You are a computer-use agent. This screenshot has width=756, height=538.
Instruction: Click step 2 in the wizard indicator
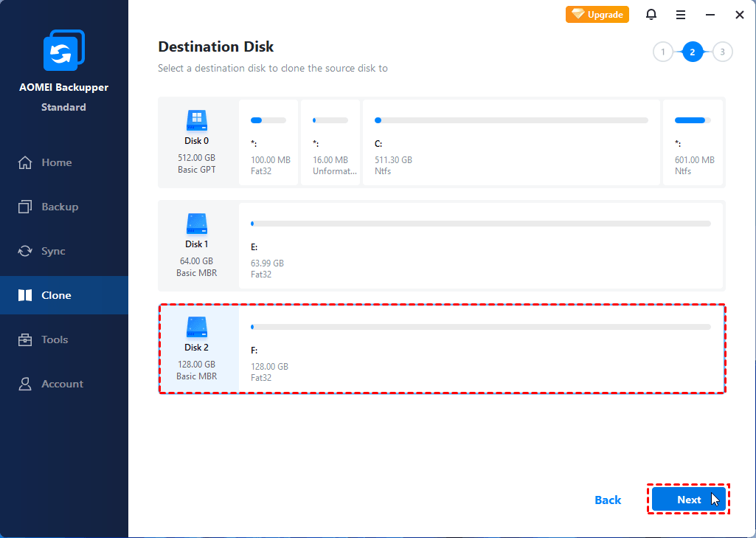(x=693, y=52)
